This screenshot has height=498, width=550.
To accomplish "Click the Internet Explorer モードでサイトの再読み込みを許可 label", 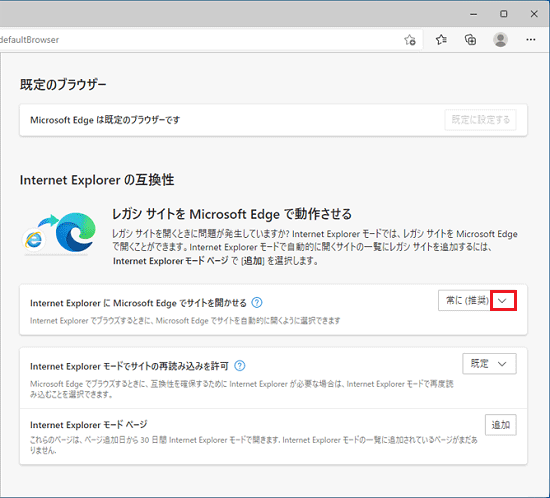I will tap(129, 366).
